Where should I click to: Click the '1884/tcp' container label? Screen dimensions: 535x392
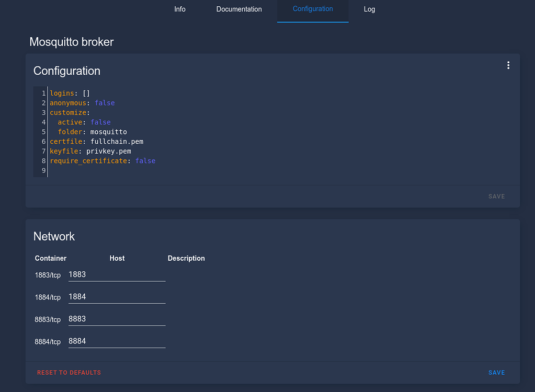pos(48,297)
